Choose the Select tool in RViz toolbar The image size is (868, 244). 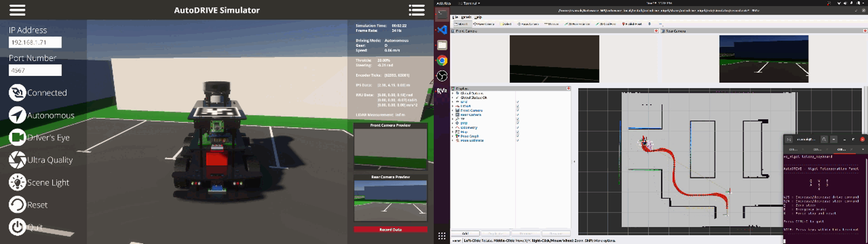pyautogui.click(x=506, y=24)
